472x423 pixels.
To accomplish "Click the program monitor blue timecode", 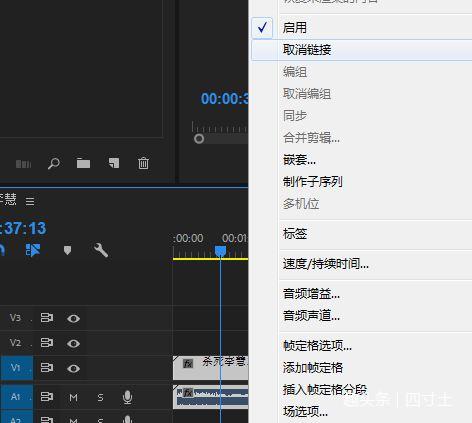I will (224, 99).
